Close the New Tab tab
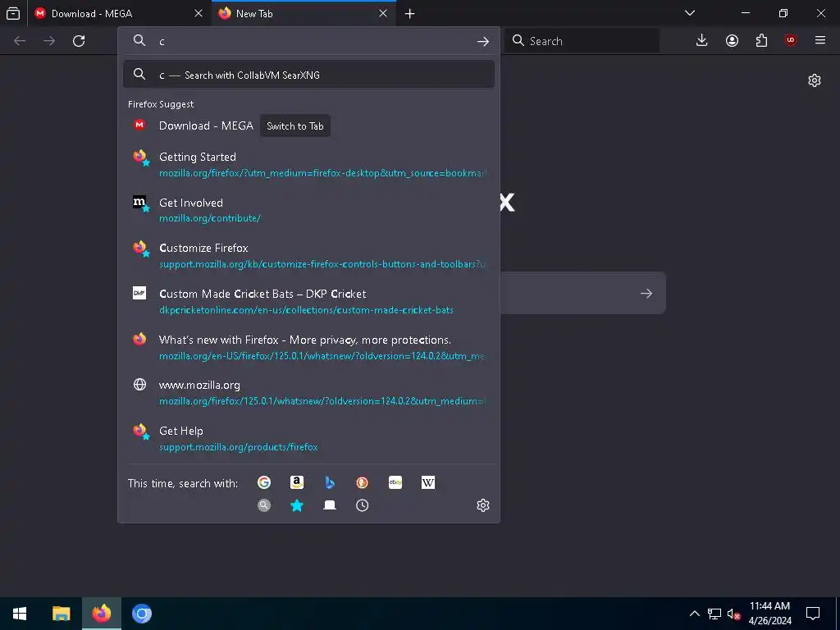Viewport: 840px width, 630px height. click(382, 13)
